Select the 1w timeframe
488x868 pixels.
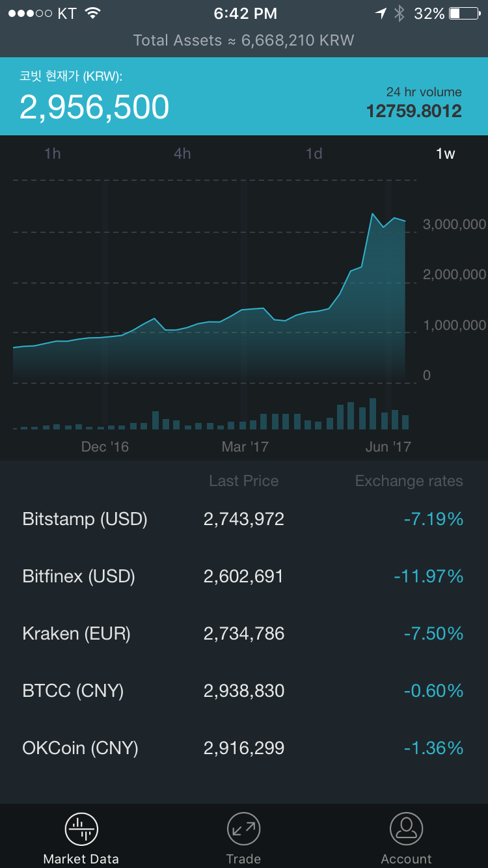pos(445,154)
